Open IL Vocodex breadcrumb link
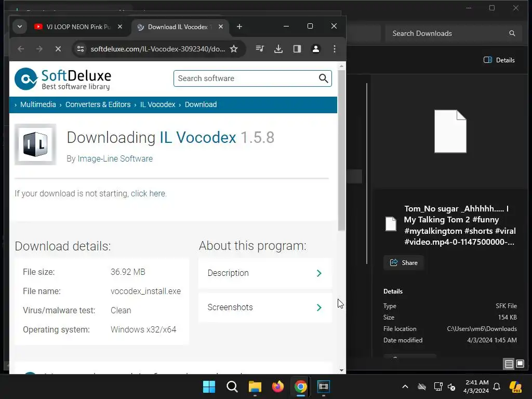532x399 pixels. [158, 104]
